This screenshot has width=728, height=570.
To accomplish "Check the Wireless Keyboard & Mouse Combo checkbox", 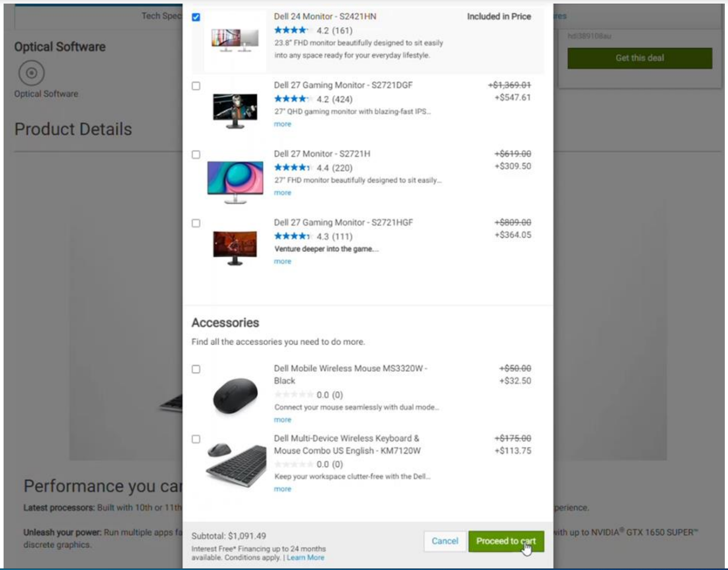I will click(x=196, y=439).
